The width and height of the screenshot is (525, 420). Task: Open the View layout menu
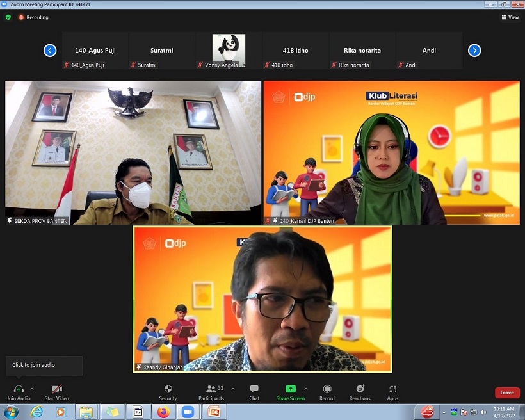click(510, 17)
